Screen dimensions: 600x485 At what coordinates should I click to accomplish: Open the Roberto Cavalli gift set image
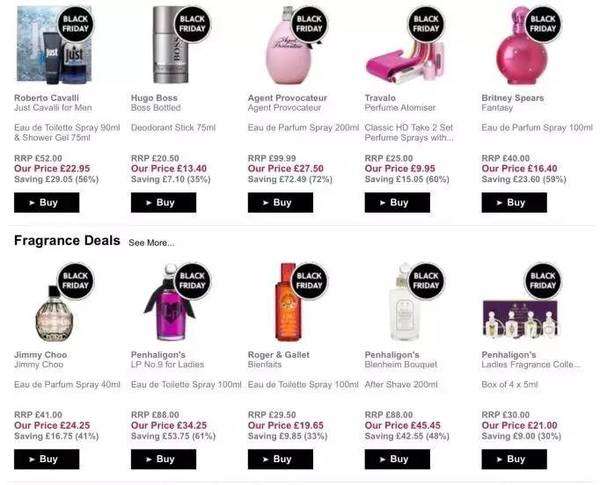[x=54, y=45]
